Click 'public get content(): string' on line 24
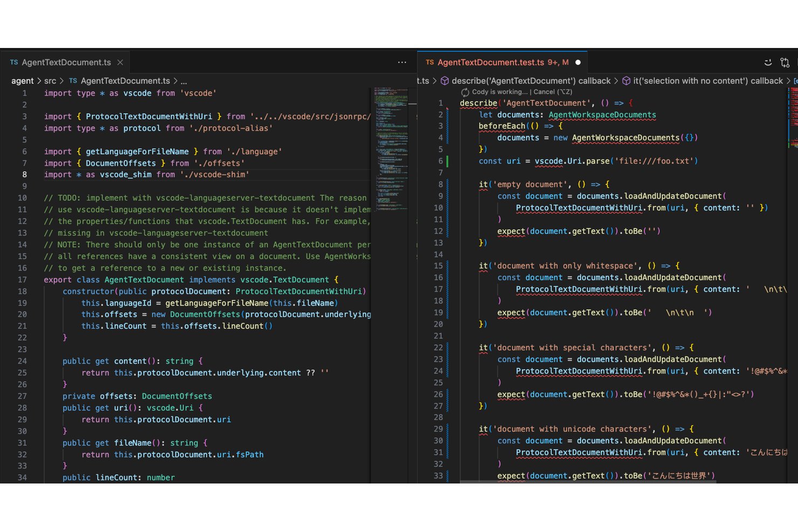 tap(128, 361)
